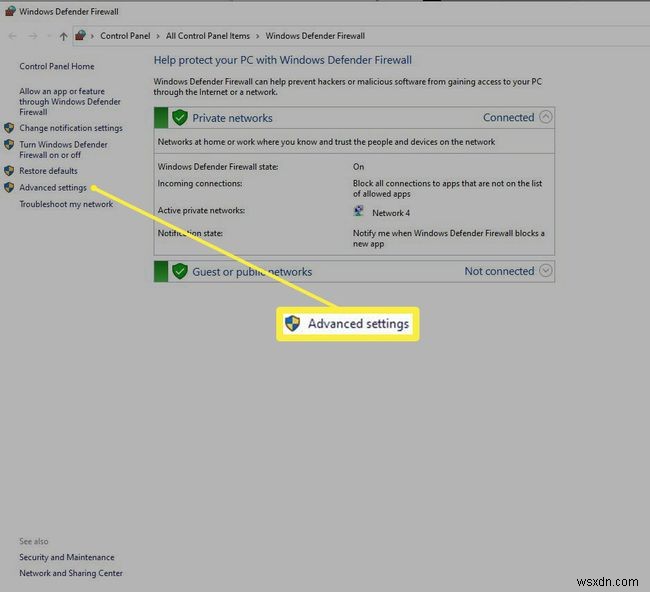Navigate to All Control Panel Items breadcrumb
The height and width of the screenshot is (592, 650).
click(208, 36)
